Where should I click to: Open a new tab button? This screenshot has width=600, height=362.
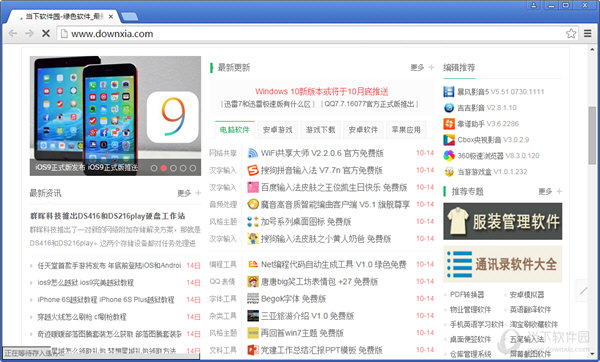pos(129,16)
